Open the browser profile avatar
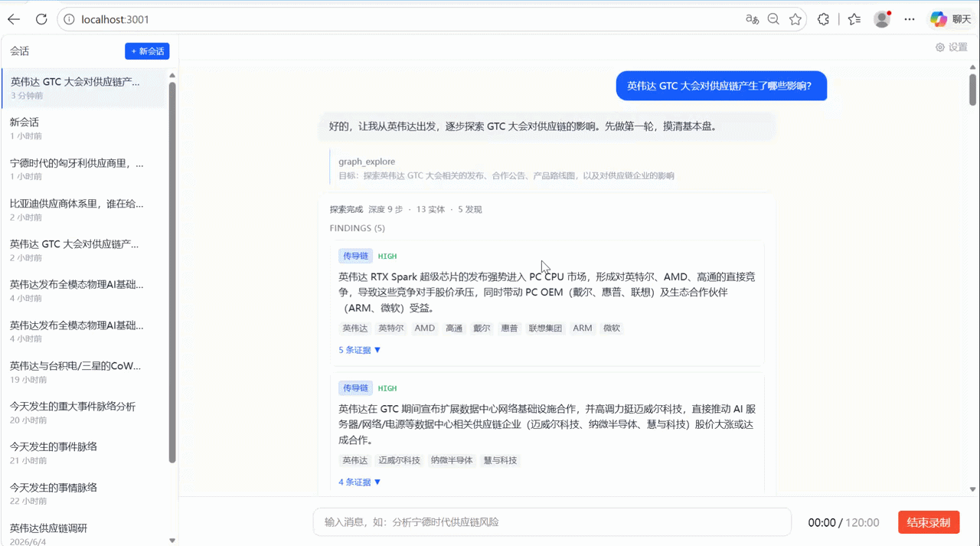980x546 pixels. click(882, 19)
